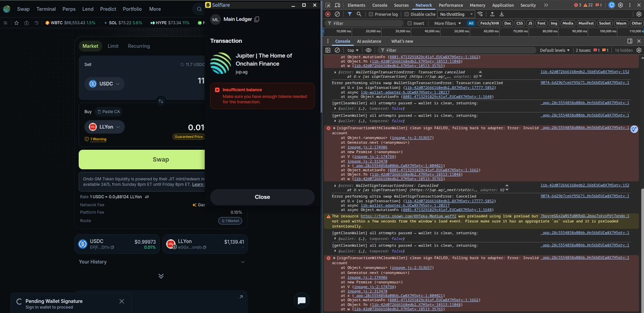Click the Jupiter logo in the site header
Screen dimensions: 644x313
6,9
